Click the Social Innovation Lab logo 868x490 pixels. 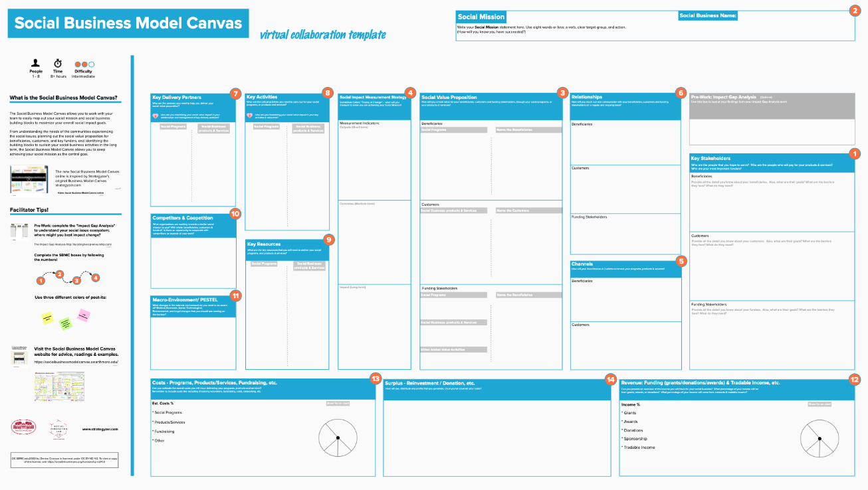pos(58,428)
